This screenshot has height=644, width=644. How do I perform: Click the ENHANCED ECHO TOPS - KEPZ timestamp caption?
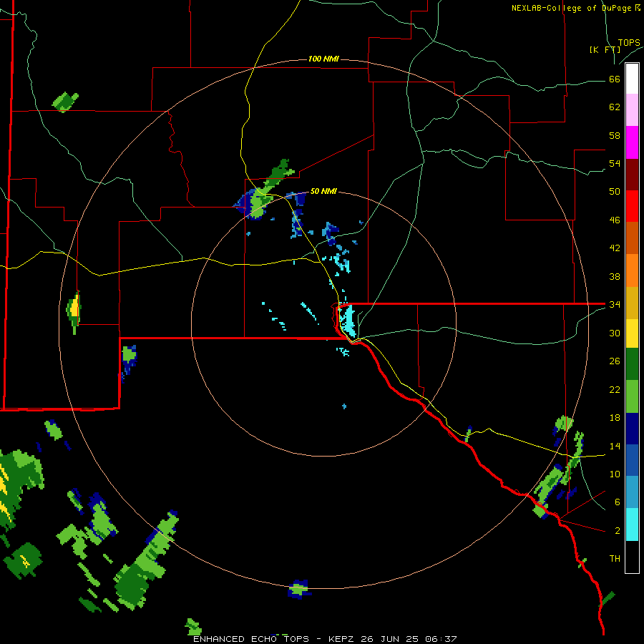click(x=325, y=639)
